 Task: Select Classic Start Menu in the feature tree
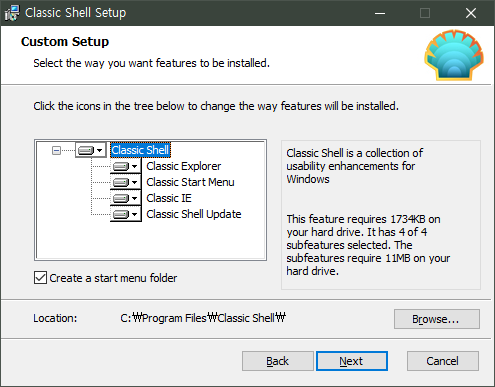(190, 182)
